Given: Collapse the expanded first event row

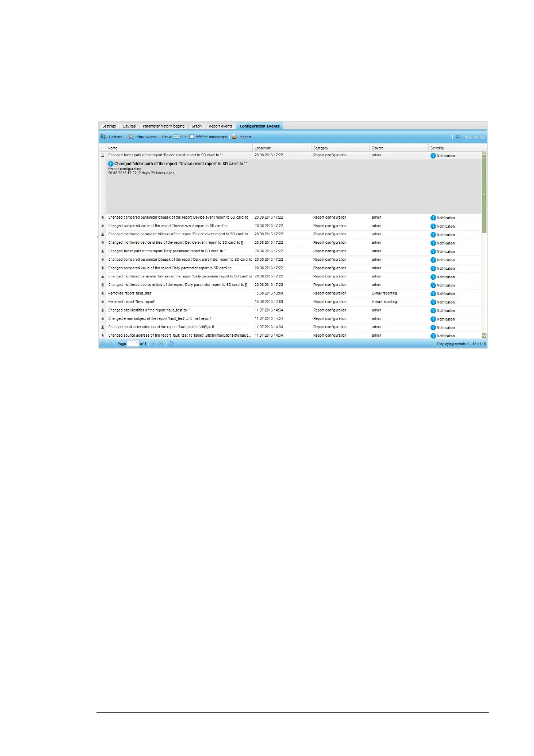Looking at the screenshot, I should point(103,155).
